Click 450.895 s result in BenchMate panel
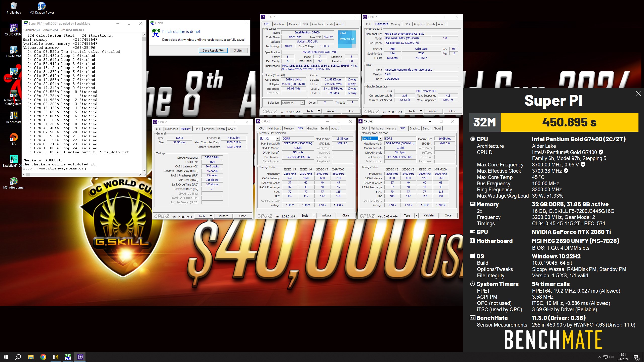 569,122
